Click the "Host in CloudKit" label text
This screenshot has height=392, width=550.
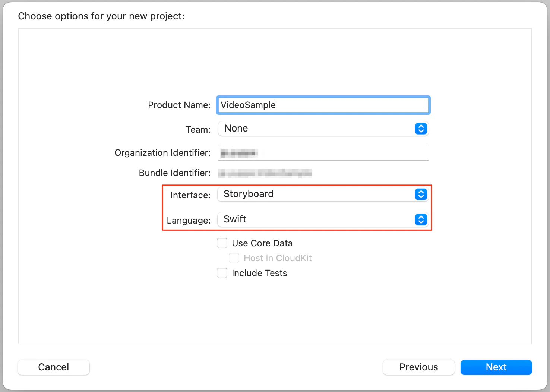[278, 258]
